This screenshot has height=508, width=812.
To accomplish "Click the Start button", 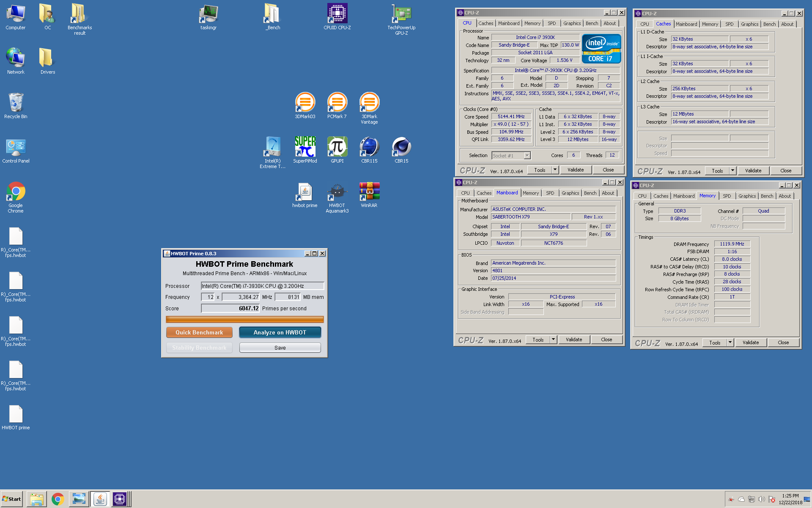I will (12, 499).
